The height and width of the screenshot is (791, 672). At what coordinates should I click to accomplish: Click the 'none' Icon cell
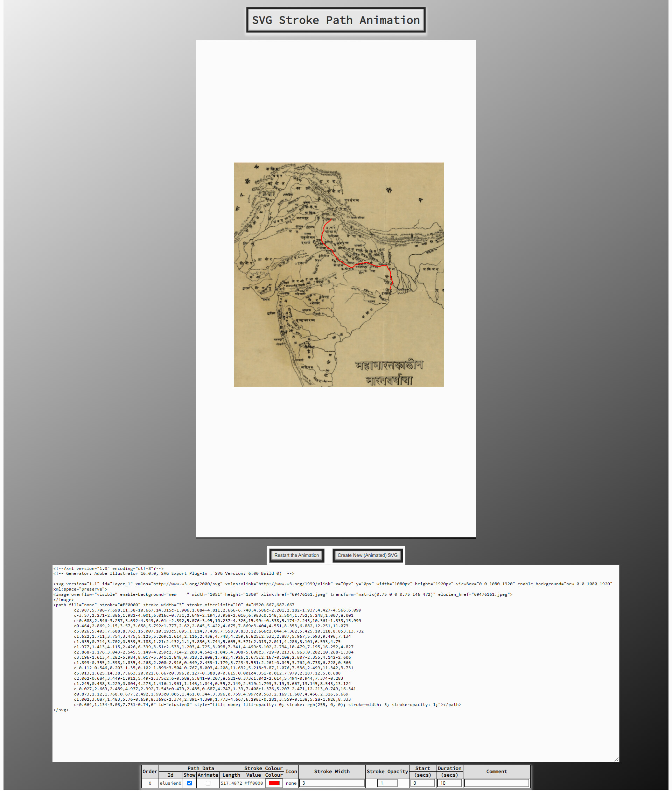coord(291,783)
